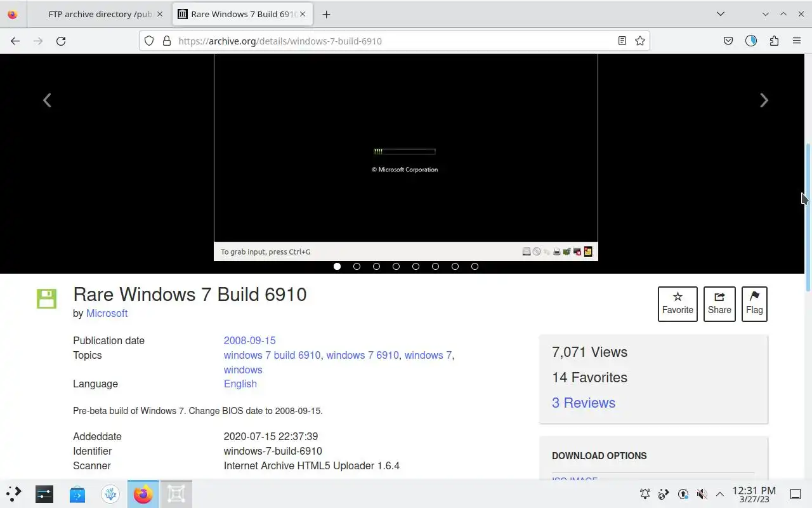
Task: Click the forward navigation arrow
Action: [x=38, y=41]
